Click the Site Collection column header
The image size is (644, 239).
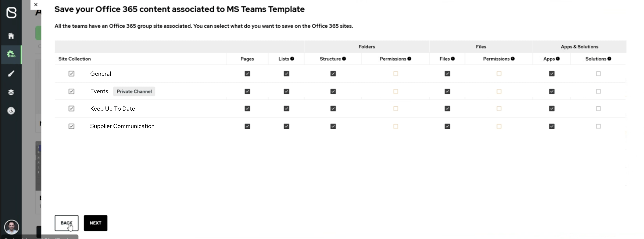[74, 59]
